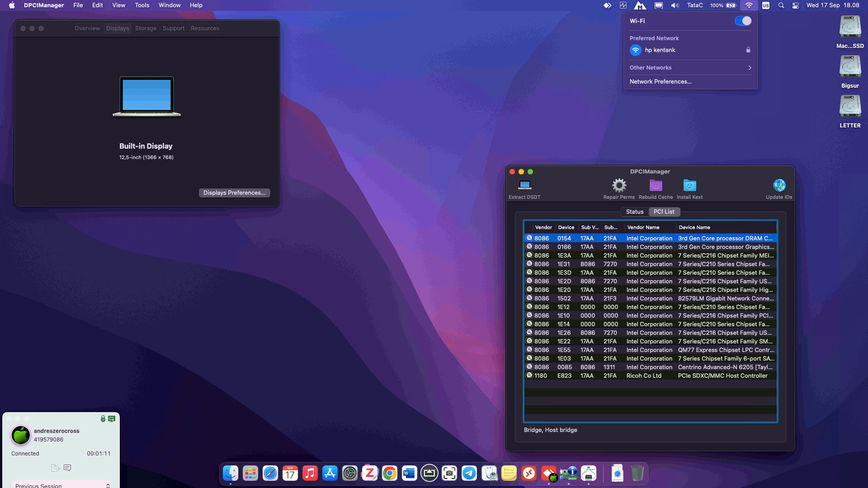Screen dimensions: 868x488
Task: Sort PCI list by Vendor Name column
Action: pyautogui.click(x=650, y=228)
